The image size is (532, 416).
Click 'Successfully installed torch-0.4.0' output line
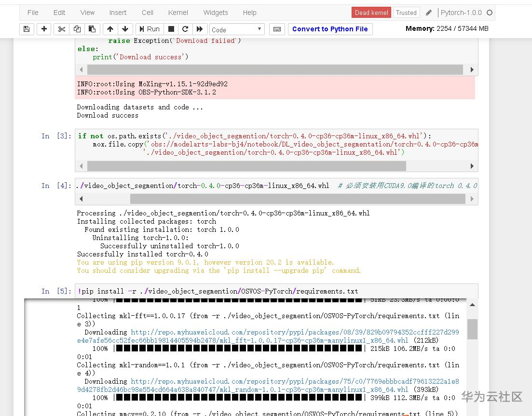pos(142,254)
